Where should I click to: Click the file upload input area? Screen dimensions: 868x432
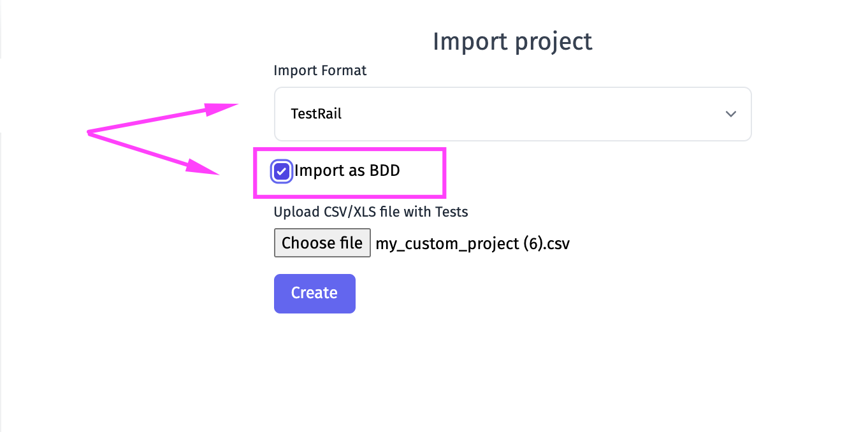(322, 243)
